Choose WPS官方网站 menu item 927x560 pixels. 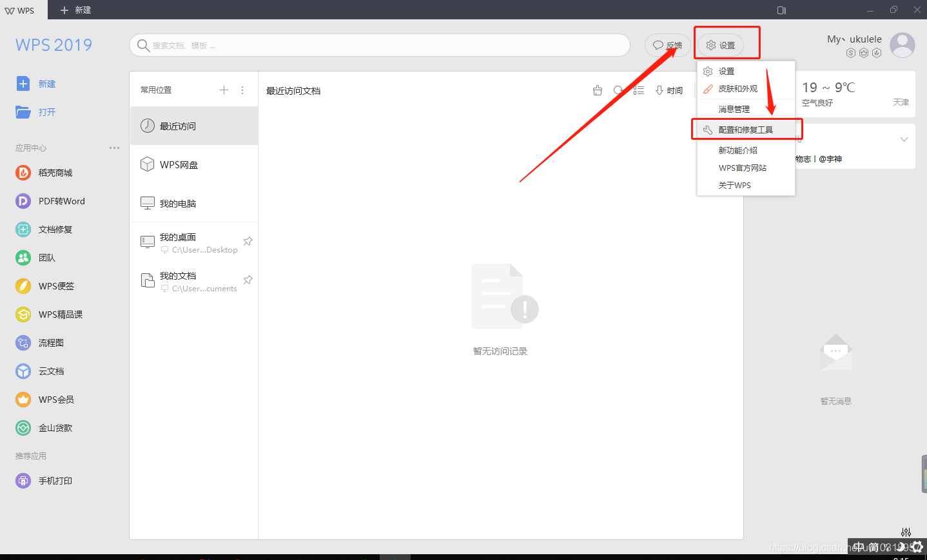click(x=746, y=168)
